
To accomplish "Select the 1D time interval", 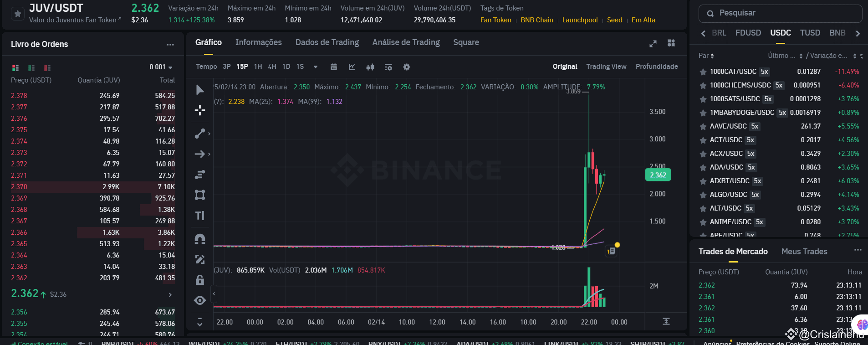I will point(286,67).
